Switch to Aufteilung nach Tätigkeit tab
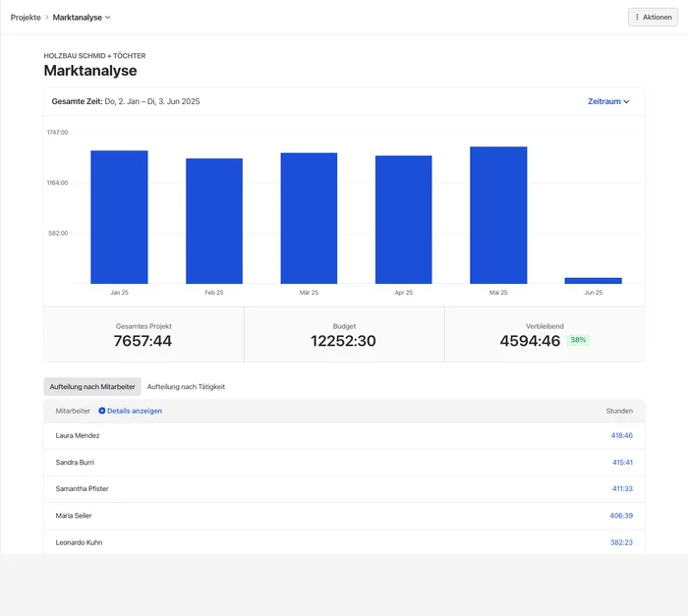 186,387
